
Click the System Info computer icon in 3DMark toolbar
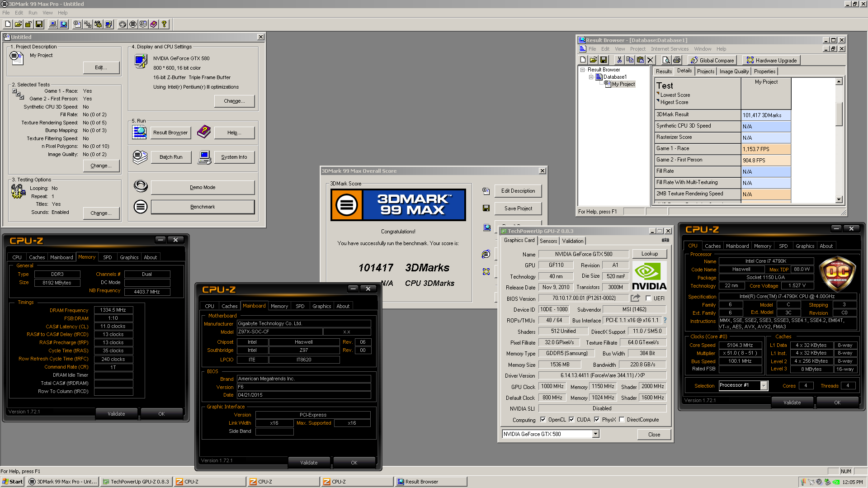(53, 24)
